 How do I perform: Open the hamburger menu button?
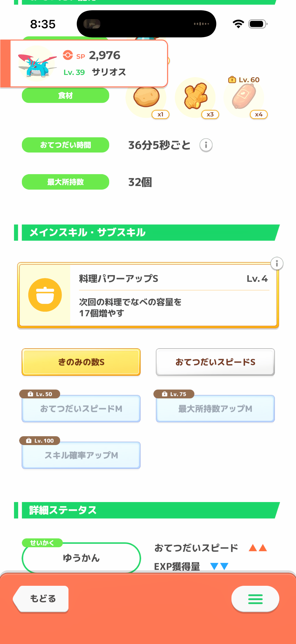255,599
